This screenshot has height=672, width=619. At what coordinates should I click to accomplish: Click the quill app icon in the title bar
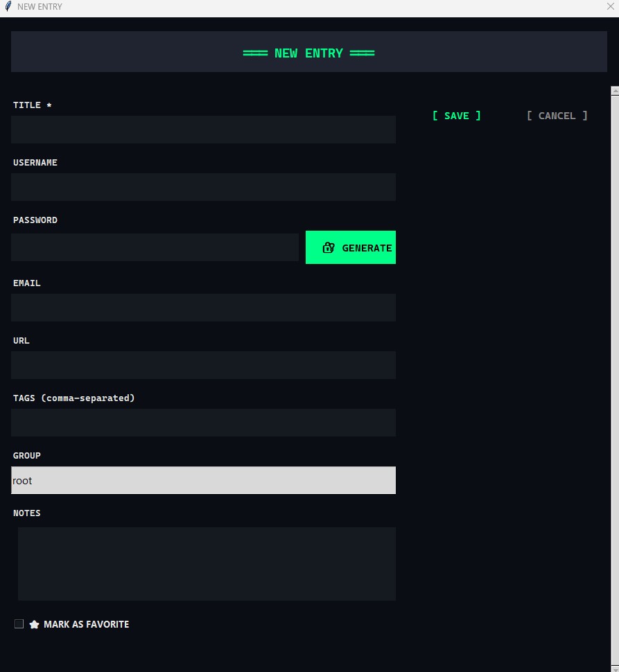[x=7, y=6]
